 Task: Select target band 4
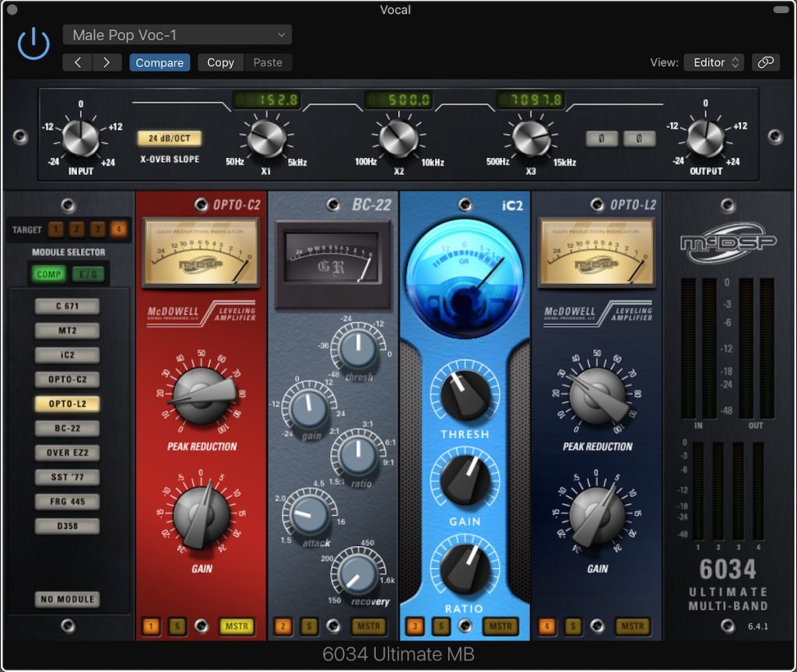pyautogui.click(x=118, y=229)
